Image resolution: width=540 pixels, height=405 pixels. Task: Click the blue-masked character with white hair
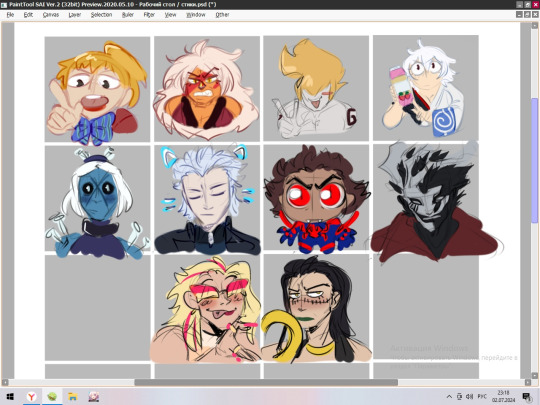click(97, 203)
